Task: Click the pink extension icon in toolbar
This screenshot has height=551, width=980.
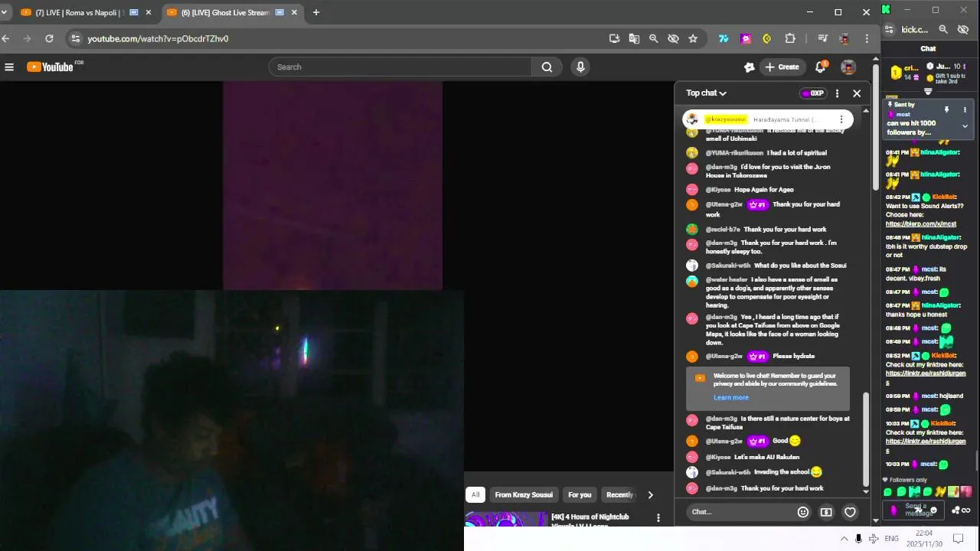Action: tap(746, 38)
